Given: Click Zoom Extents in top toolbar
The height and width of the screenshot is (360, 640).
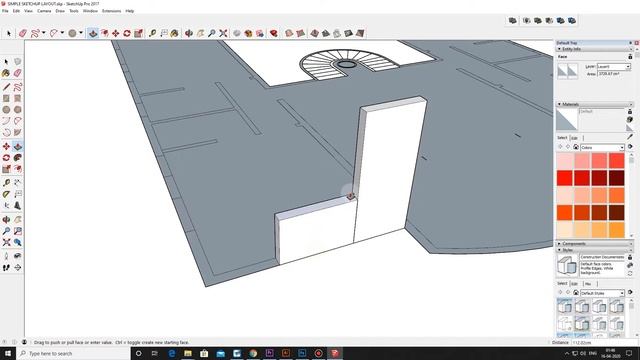Looking at the screenshot, I should click(223, 33).
